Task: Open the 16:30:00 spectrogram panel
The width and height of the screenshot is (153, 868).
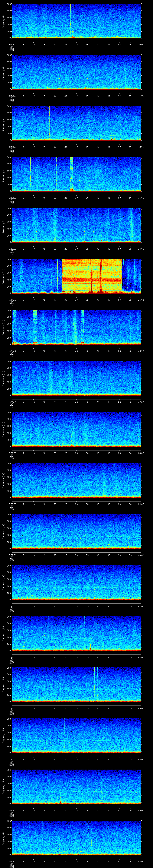Action: point(76,72)
